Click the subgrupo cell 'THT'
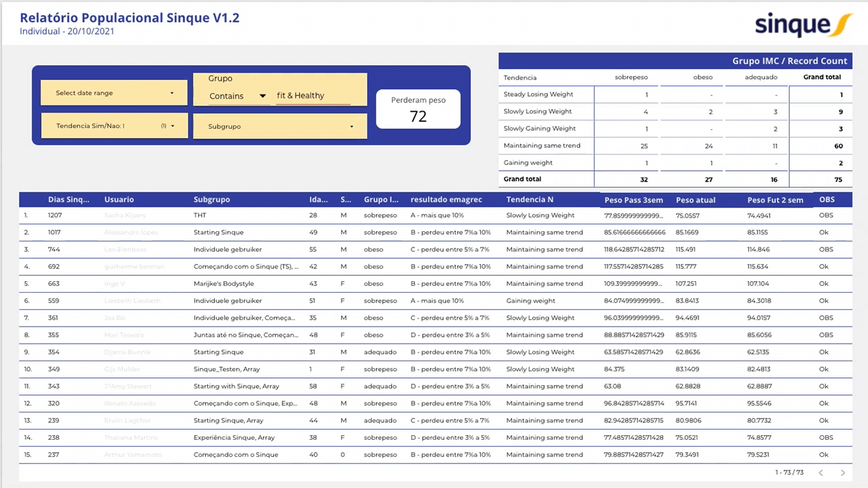 click(x=200, y=215)
